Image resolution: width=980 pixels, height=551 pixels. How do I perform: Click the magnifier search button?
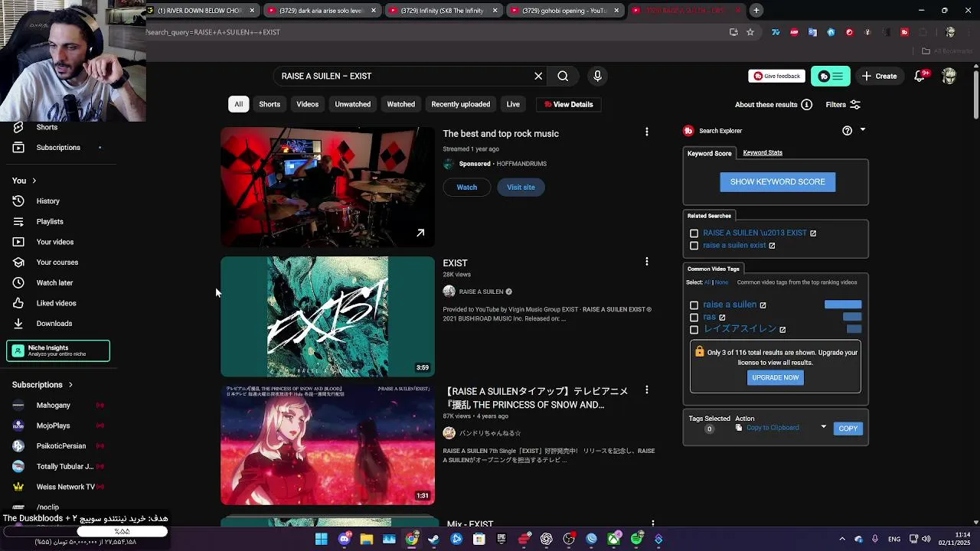tap(563, 76)
